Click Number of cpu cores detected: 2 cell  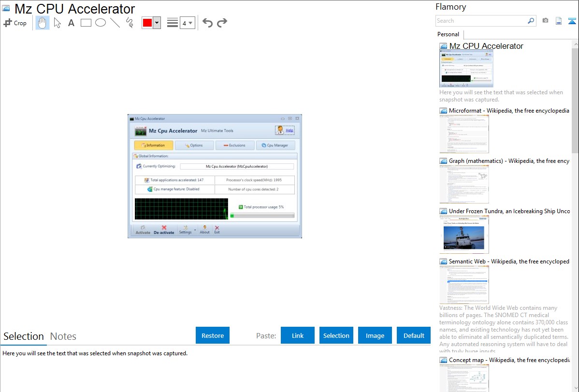click(x=254, y=189)
